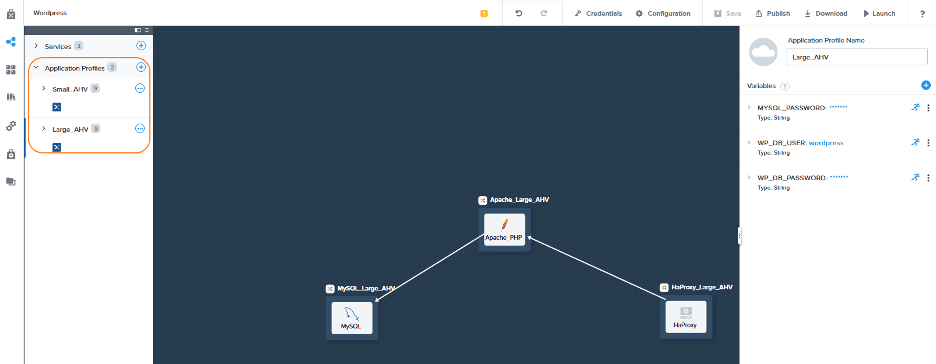The width and height of the screenshot is (936, 364).
Task: Click the Nutanix icon under Large_AHV
Action: [x=57, y=147]
